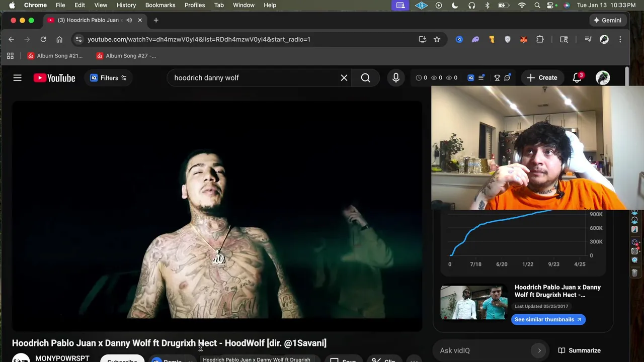Open vidIQ Filters button
644x362 pixels.
[108, 78]
